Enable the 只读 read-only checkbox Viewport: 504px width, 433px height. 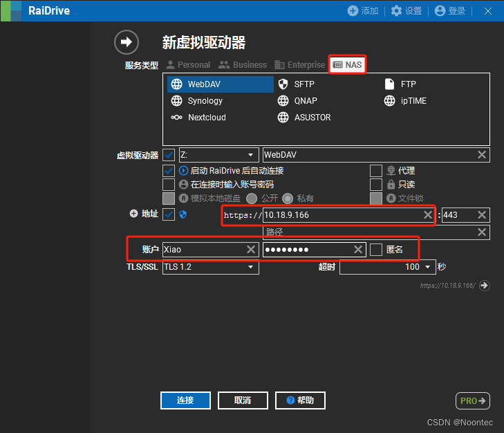[x=376, y=185]
